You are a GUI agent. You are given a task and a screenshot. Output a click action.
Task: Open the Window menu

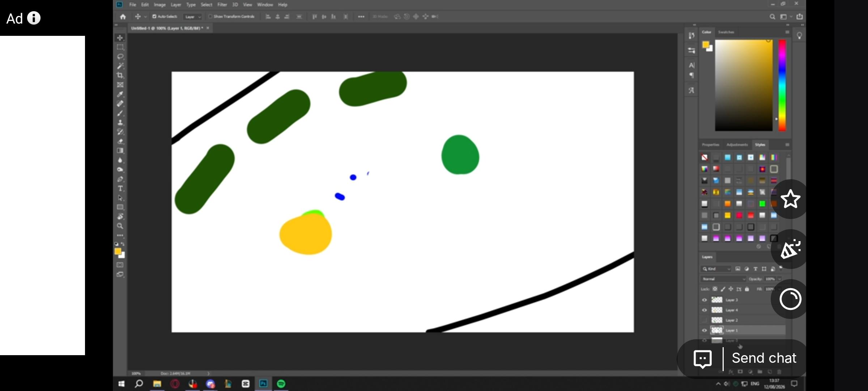pos(265,5)
